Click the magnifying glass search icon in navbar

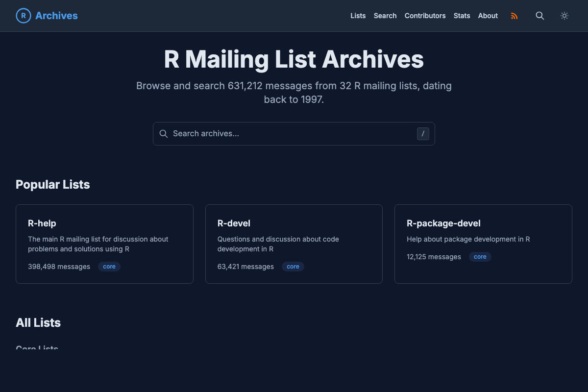[539, 16]
